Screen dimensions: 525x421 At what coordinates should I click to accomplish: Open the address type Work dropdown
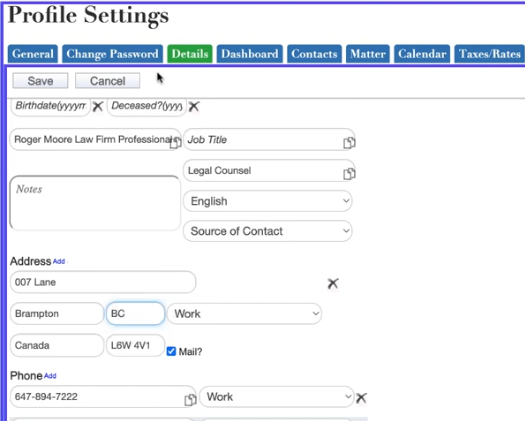[x=244, y=313]
